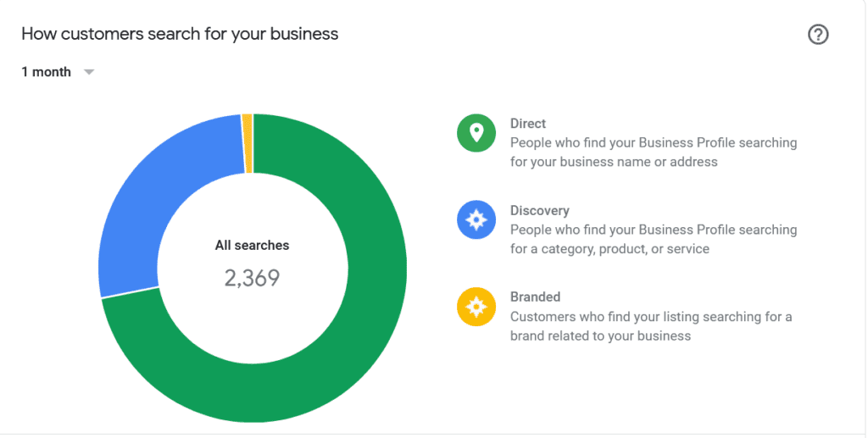Click the yellow Branded star icon
Screen dimensions: 868x438
(476, 307)
